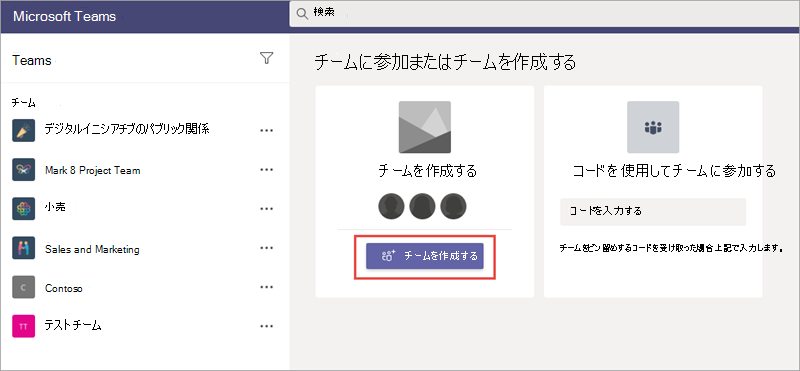
Task: Click the Sales and Marketing team avatar
Action: click(23, 248)
